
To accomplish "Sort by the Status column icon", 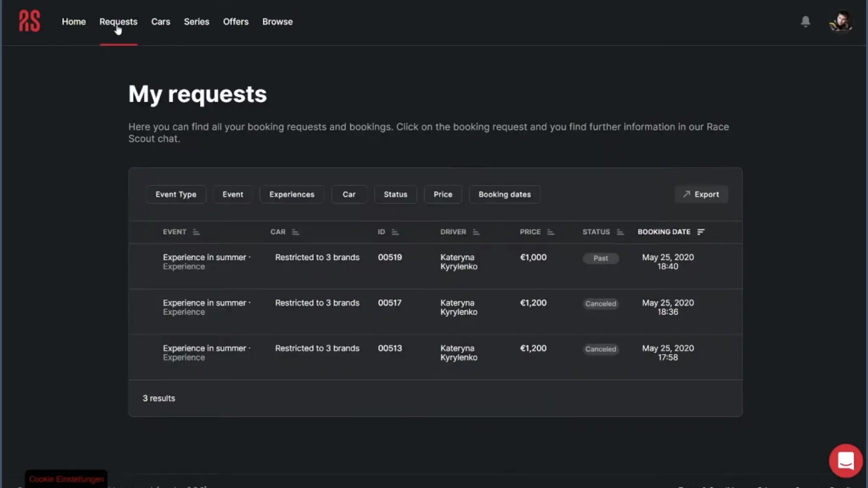I will click(x=620, y=232).
